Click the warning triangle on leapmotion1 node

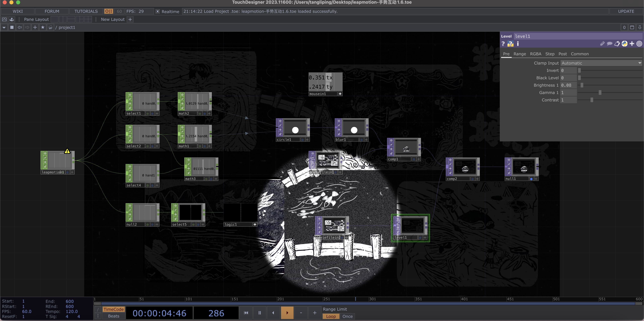pyautogui.click(x=67, y=151)
